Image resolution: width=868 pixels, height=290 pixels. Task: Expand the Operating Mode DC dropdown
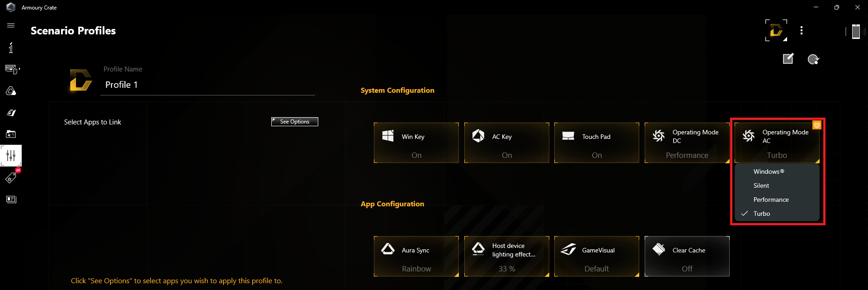(x=687, y=143)
